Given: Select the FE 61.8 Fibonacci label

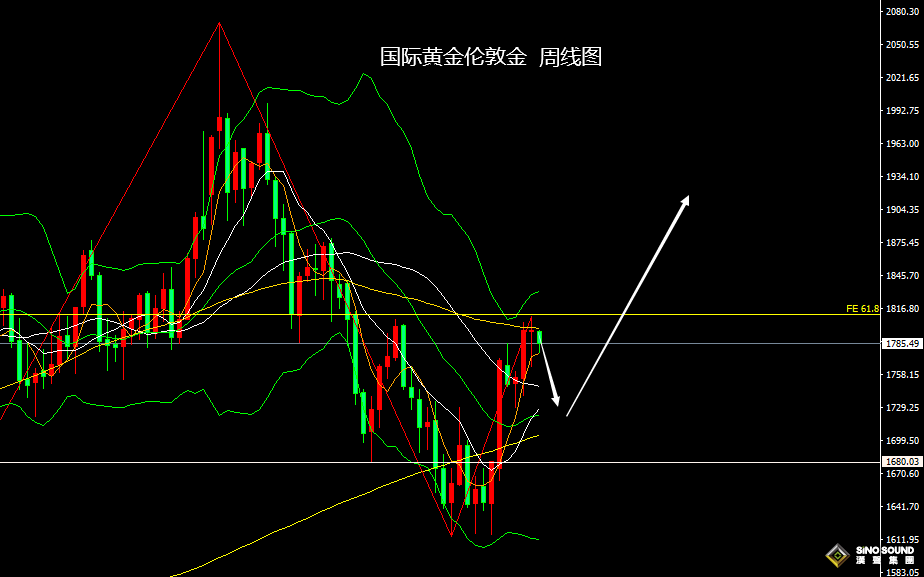Looking at the screenshot, I should pos(862,309).
